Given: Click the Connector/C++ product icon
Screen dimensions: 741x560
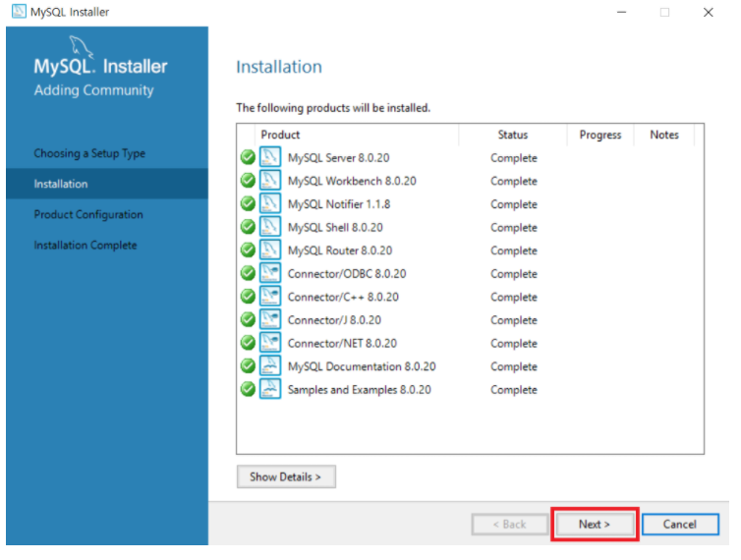Looking at the screenshot, I should [x=270, y=297].
